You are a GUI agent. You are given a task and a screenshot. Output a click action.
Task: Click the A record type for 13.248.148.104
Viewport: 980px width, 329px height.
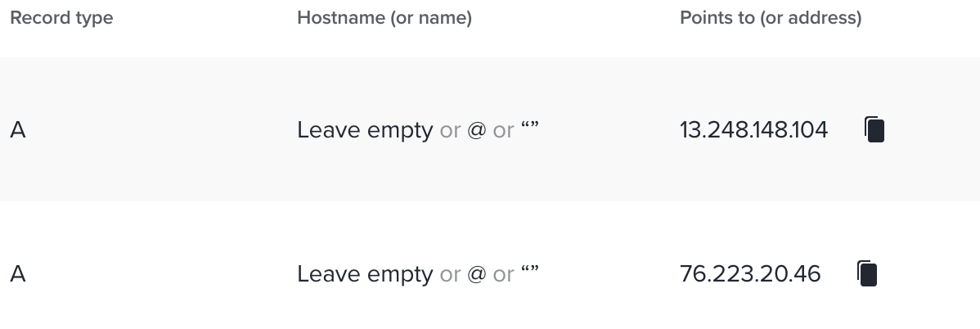(17, 130)
